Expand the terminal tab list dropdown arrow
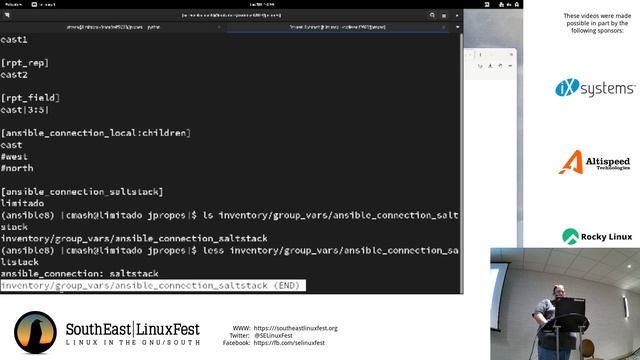The image size is (640, 360). [457, 27]
